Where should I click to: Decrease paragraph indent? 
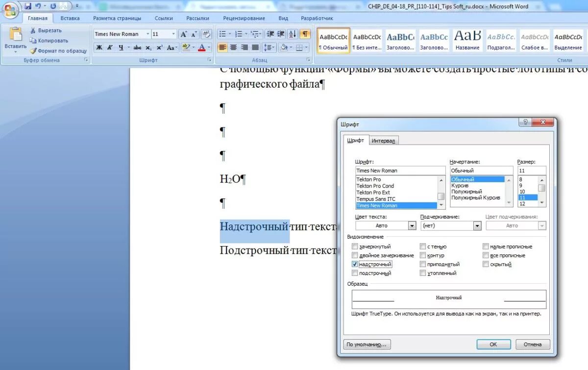click(x=270, y=34)
